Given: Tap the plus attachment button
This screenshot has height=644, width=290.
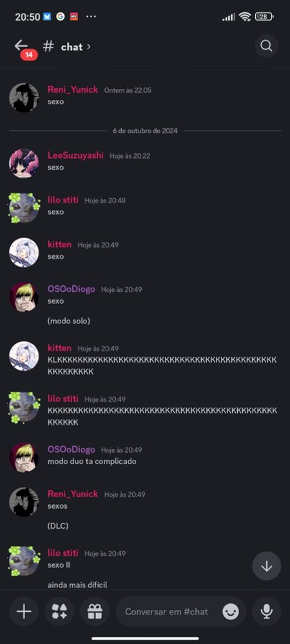Looking at the screenshot, I should [24, 612].
